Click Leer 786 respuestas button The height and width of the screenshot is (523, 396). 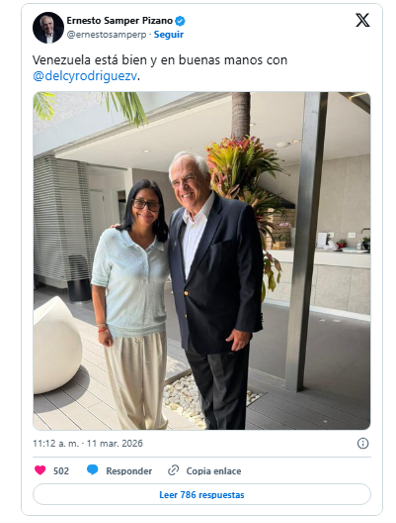(202, 494)
